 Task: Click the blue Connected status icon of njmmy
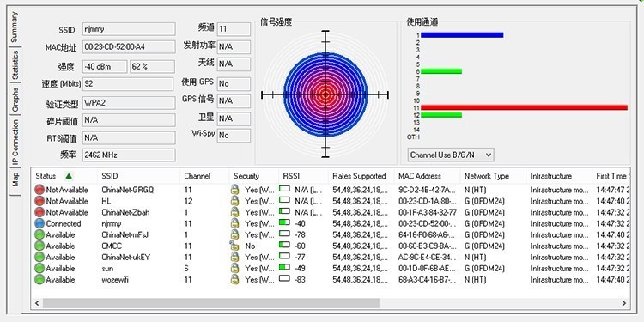(39, 223)
